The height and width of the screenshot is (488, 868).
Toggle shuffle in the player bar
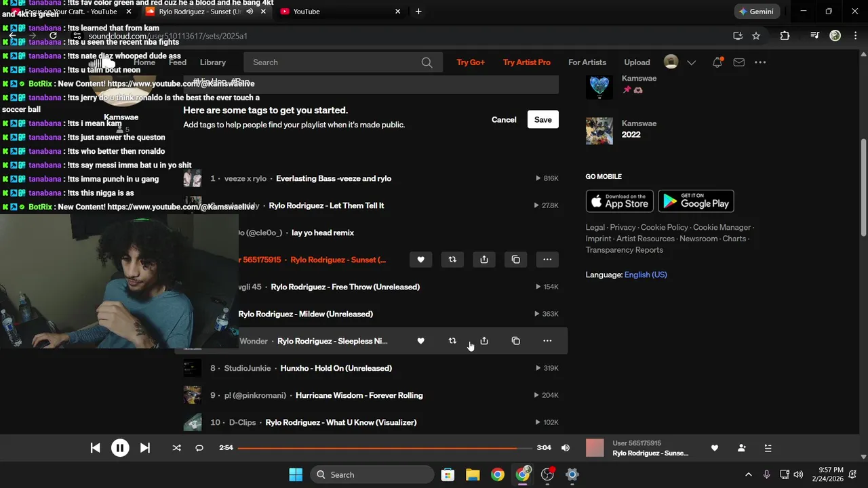(176, 448)
